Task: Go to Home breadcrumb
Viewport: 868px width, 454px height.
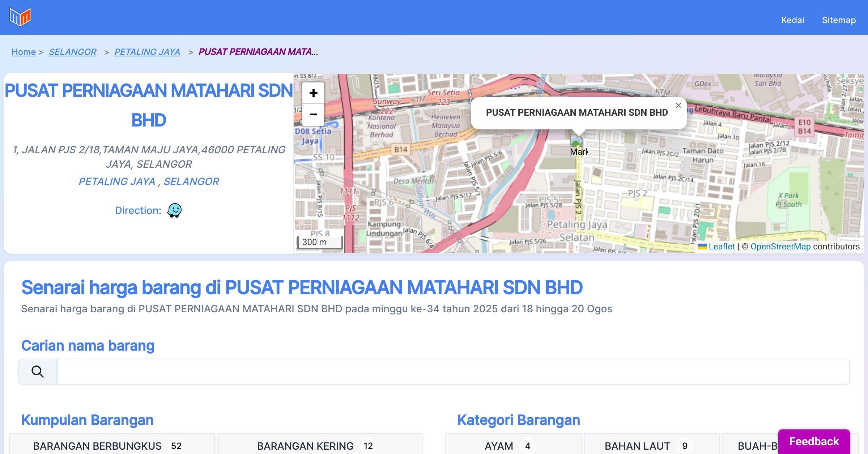Action: 24,52
